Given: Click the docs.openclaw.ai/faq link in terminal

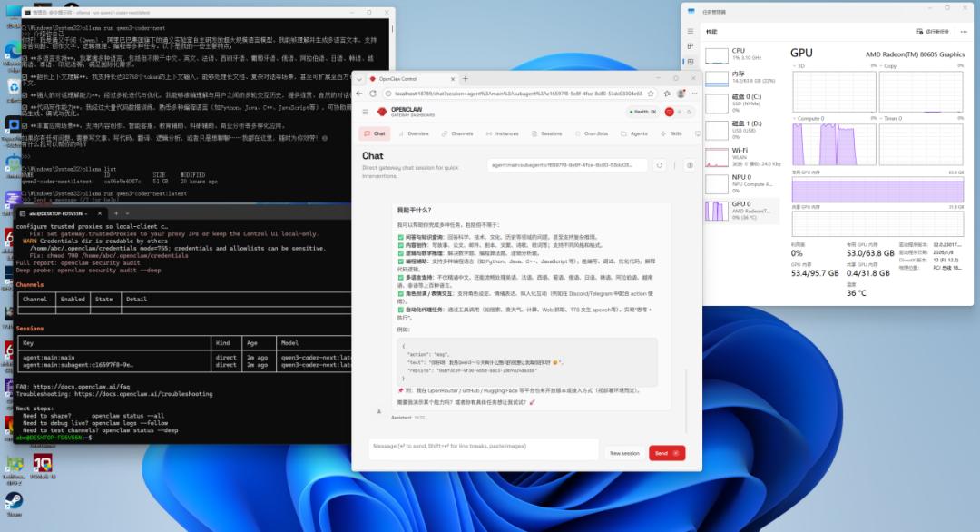Looking at the screenshot, I should 82,387.
